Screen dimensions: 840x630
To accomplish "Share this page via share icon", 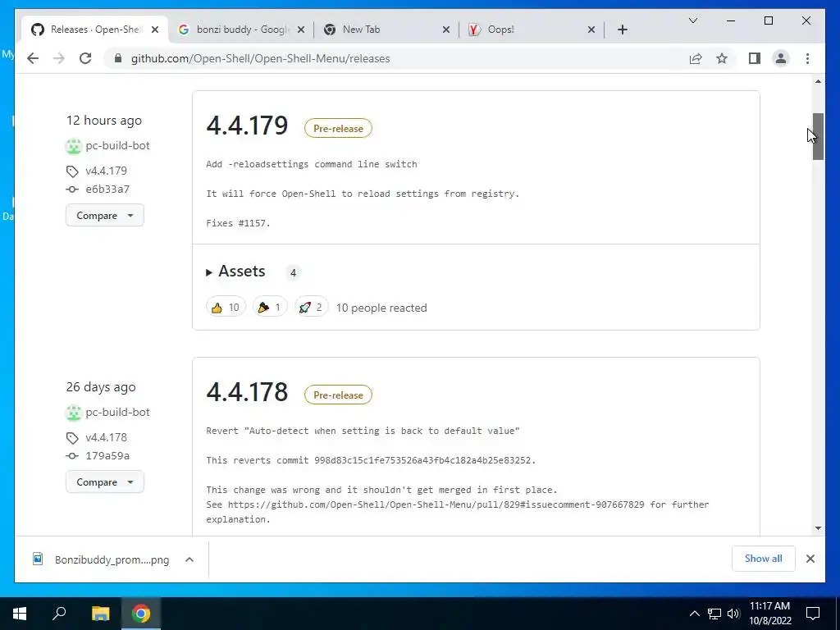I will pyautogui.click(x=696, y=58).
